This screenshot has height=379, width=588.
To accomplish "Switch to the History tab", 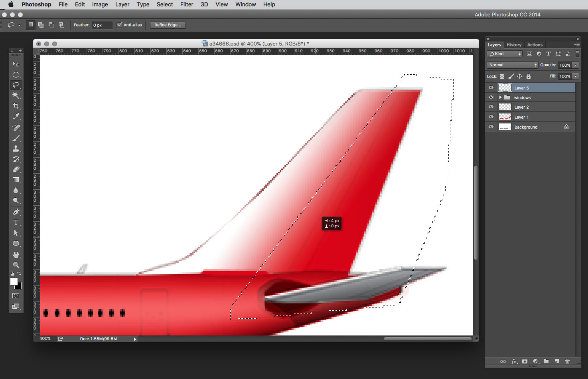I will point(514,45).
